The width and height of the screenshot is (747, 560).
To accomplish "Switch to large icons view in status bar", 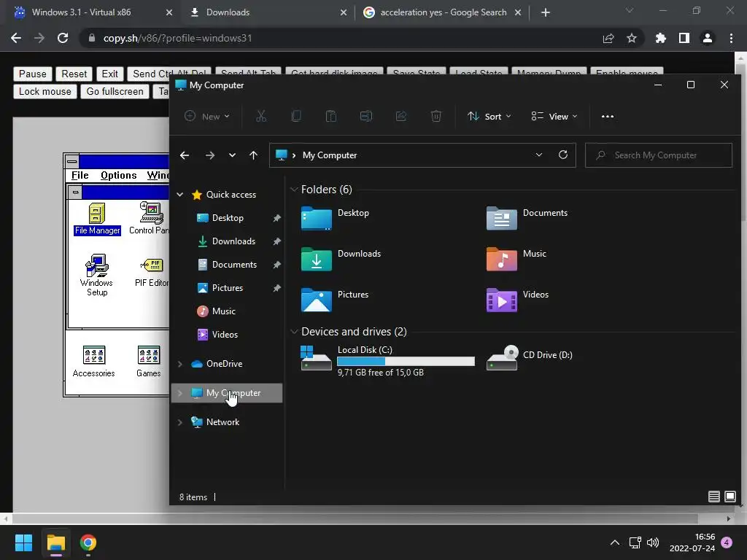I will (x=729, y=497).
